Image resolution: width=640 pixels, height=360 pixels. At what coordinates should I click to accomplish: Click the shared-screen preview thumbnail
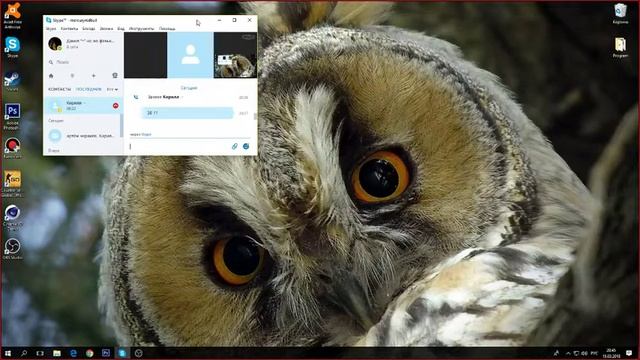[235, 55]
